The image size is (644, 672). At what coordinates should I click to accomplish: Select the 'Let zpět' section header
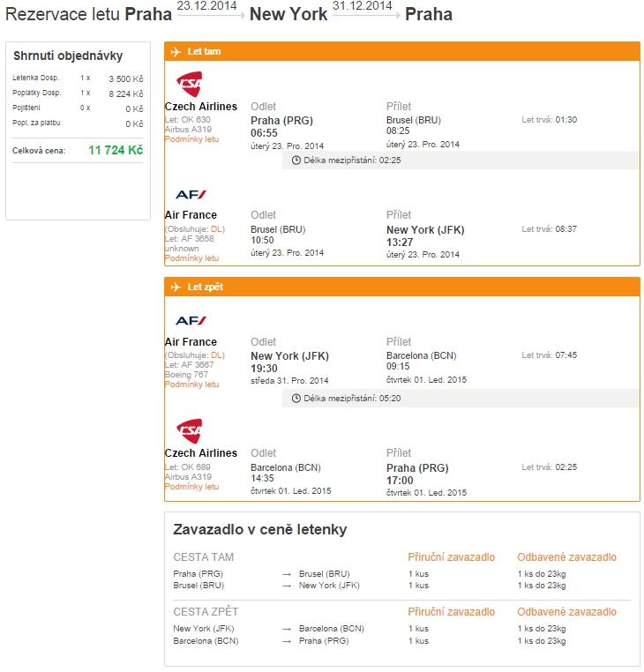tap(206, 287)
